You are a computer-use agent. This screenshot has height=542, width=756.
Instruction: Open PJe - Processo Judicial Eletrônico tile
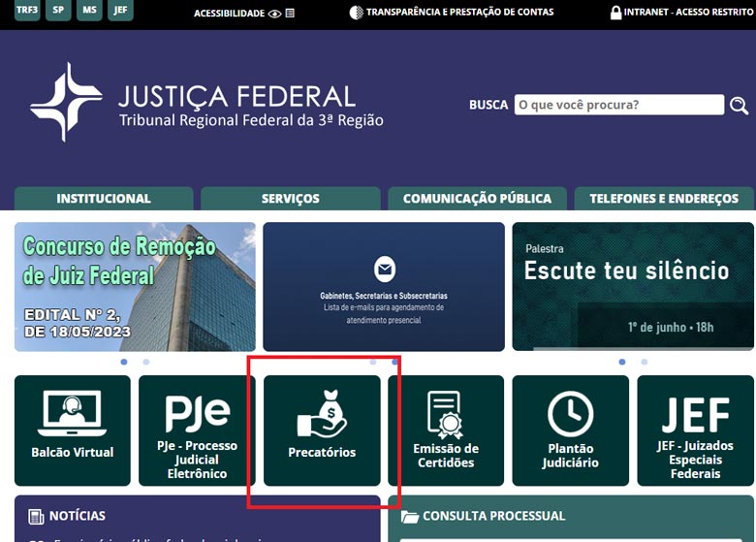click(197, 430)
